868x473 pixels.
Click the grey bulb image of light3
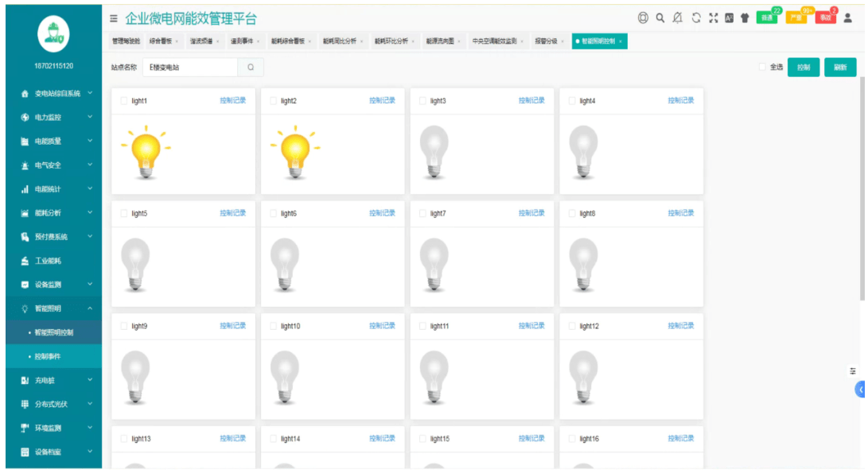pos(434,152)
